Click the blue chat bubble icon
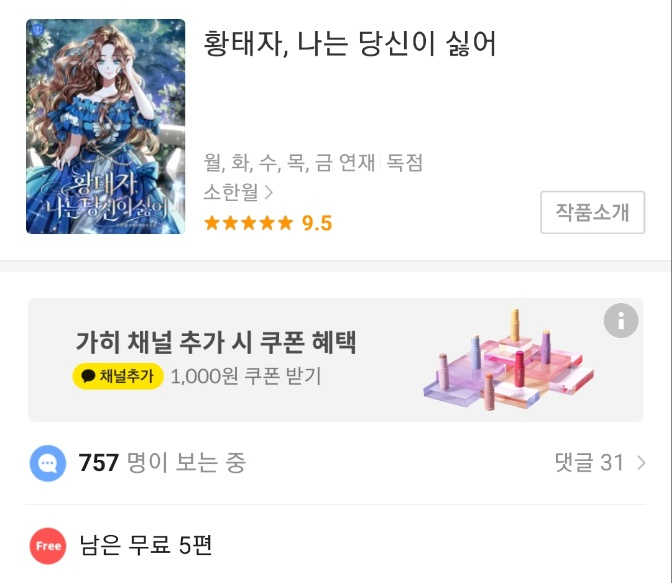 [x=48, y=463]
